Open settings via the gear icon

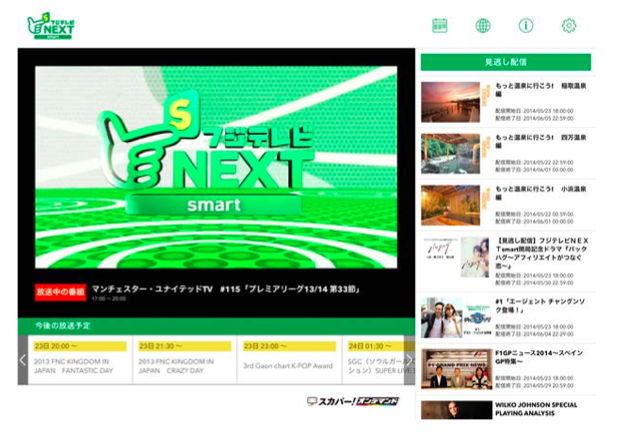click(569, 26)
